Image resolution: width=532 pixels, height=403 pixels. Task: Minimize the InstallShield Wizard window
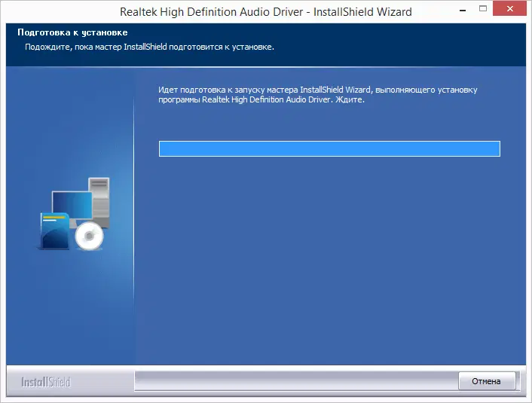pos(462,11)
